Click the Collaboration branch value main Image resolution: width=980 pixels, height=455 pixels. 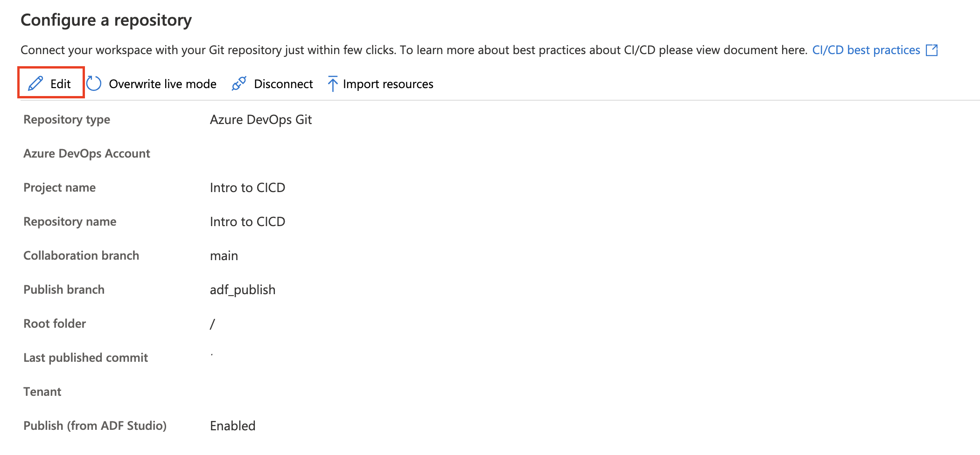point(224,255)
